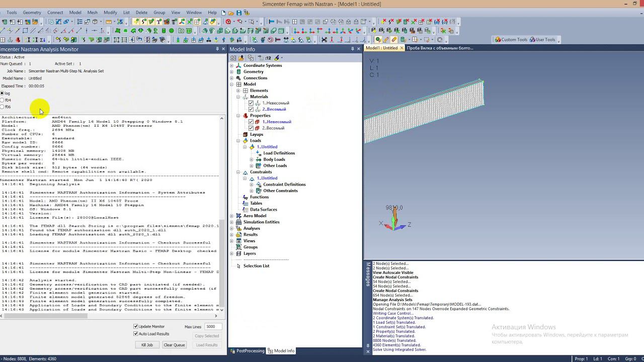Image resolution: width=644 pixels, height=362 pixels.
Task: Click the Coordinate Systems tree icon
Action: click(x=238, y=65)
